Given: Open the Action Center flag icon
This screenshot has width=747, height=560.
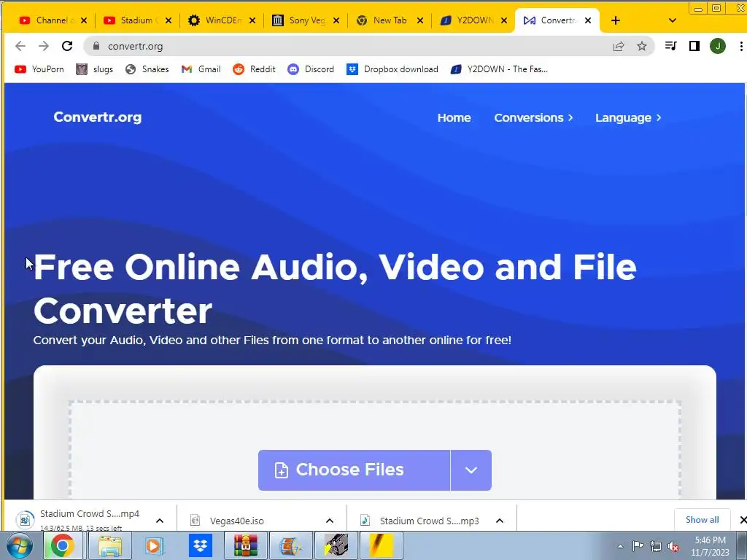Looking at the screenshot, I should [638, 545].
